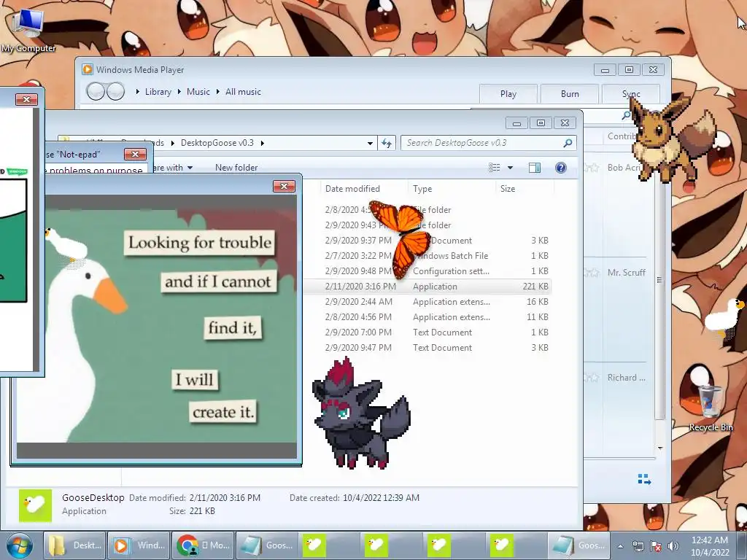747x560 pixels.
Task: Switch to the Sync tab in Media Player
Action: (631, 94)
